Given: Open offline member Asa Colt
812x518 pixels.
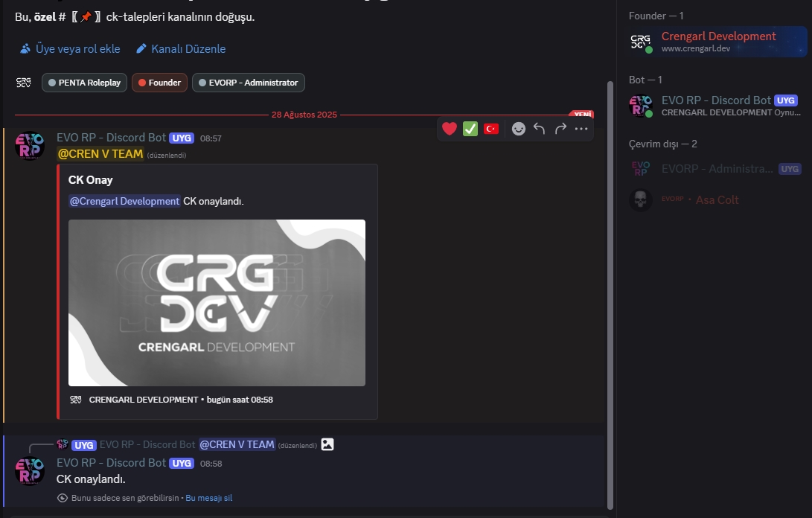Looking at the screenshot, I should click(717, 200).
